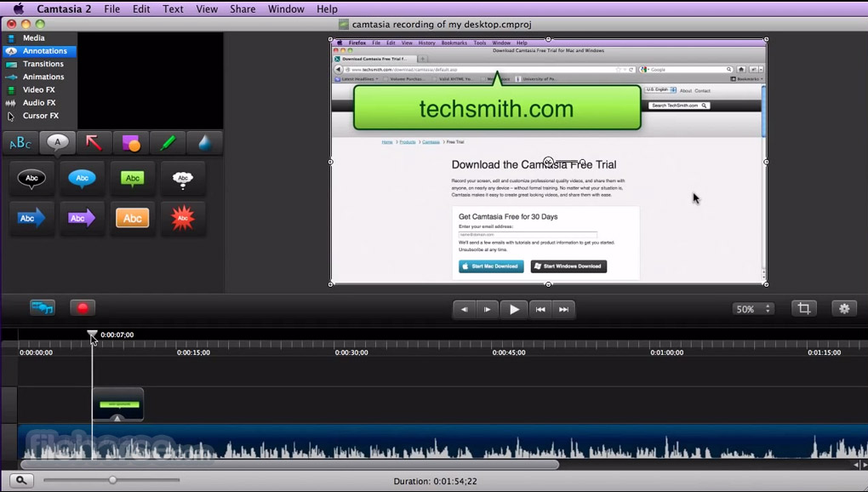
Task: Open the Cursor FX panel
Action: [x=39, y=116]
